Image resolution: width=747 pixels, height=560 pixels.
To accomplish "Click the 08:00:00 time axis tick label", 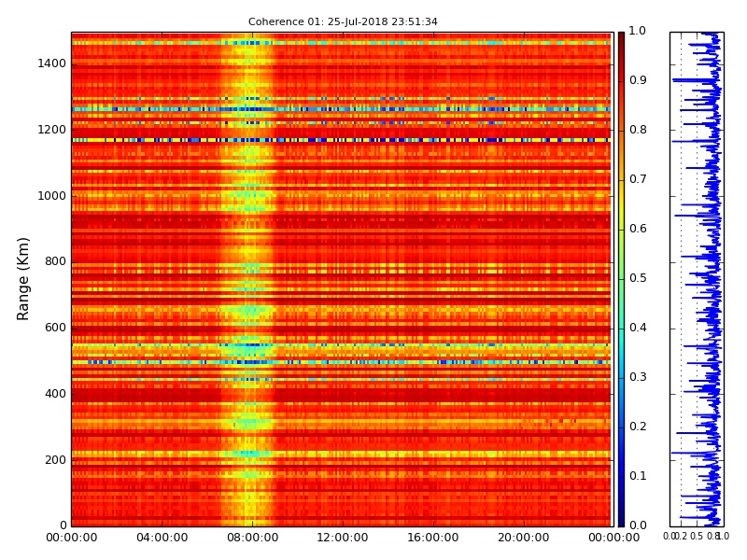I will (252, 538).
